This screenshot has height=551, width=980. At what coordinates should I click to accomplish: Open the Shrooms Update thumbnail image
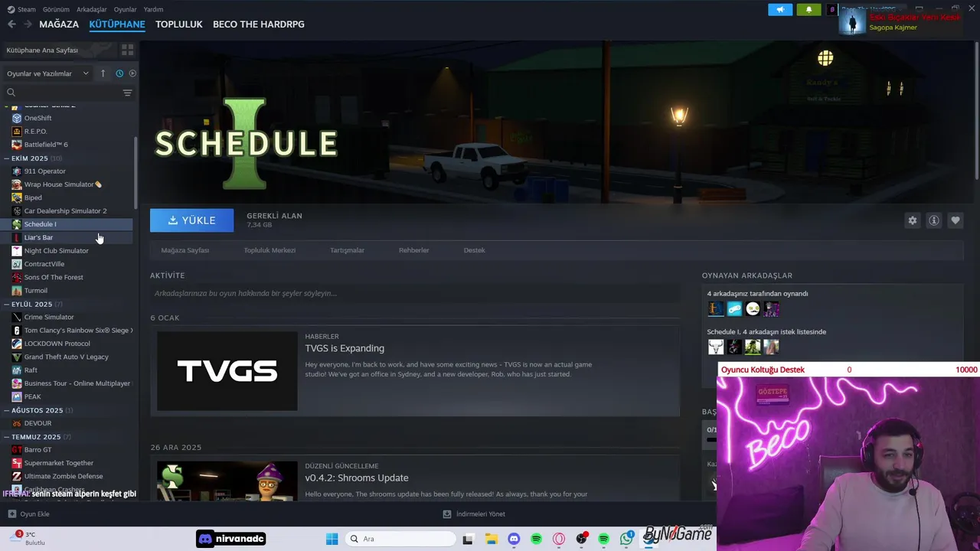(227, 481)
